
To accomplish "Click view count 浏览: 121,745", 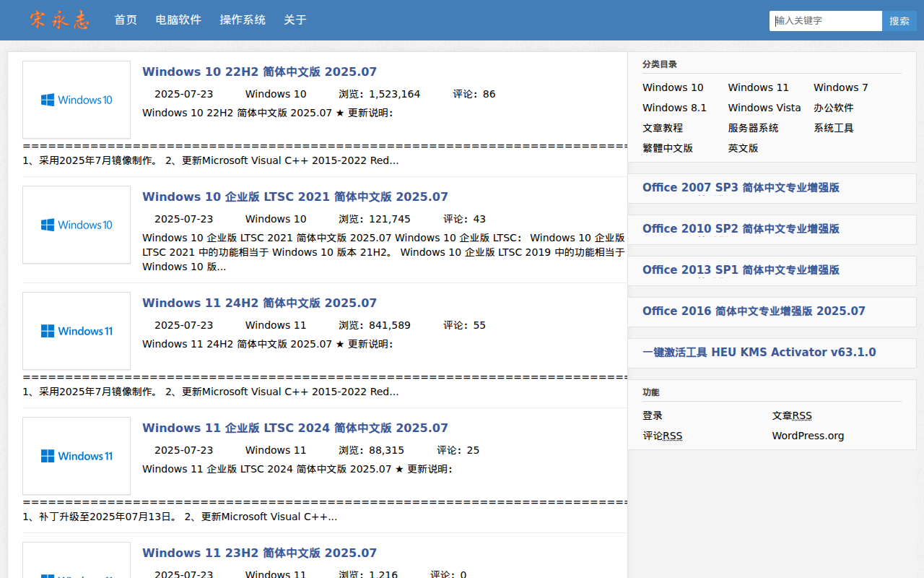I will (375, 219).
